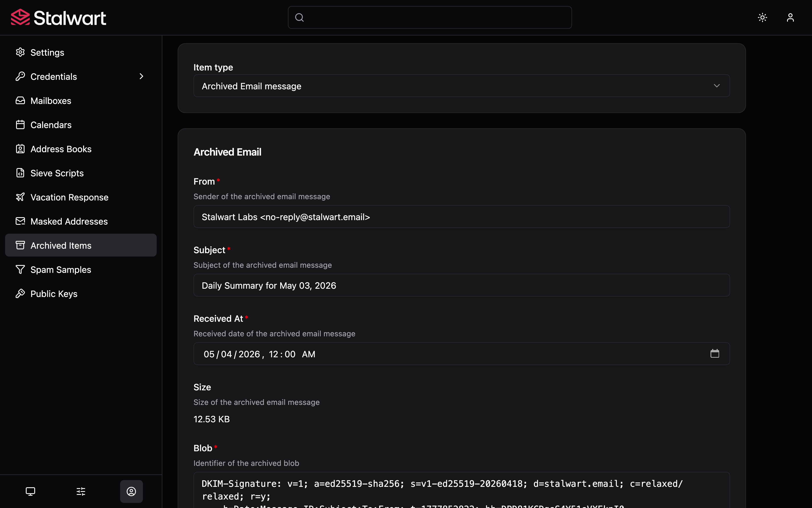The image size is (812, 508).
Task: Click the "Blob" field label
Action: click(203, 448)
